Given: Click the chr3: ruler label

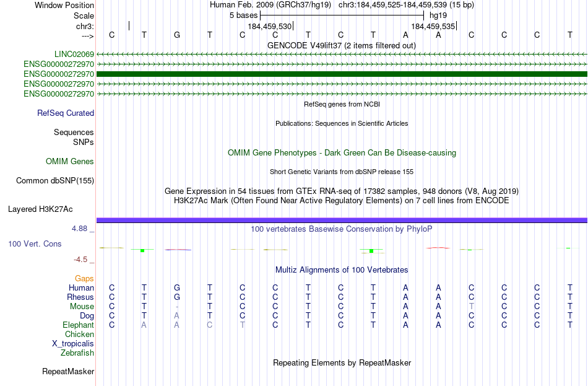Looking at the screenshot, I should [85, 26].
